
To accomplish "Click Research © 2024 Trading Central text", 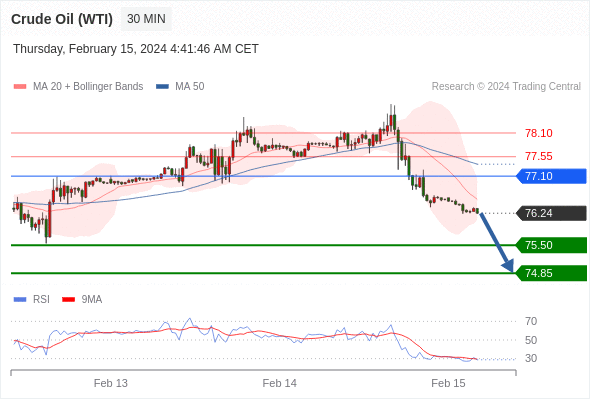I will [x=506, y=87].
